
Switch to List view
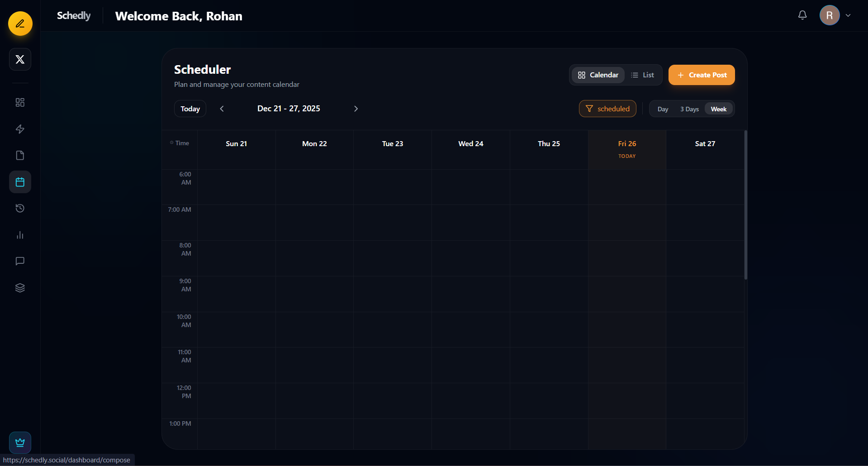point(643,75)
